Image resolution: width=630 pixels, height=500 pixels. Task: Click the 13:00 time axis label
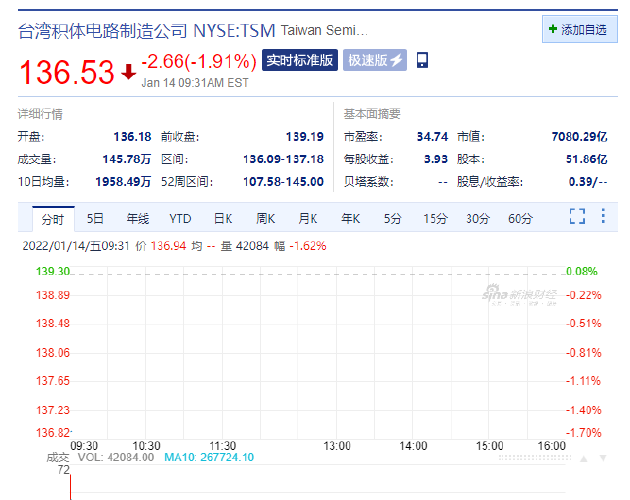(337, 446)
